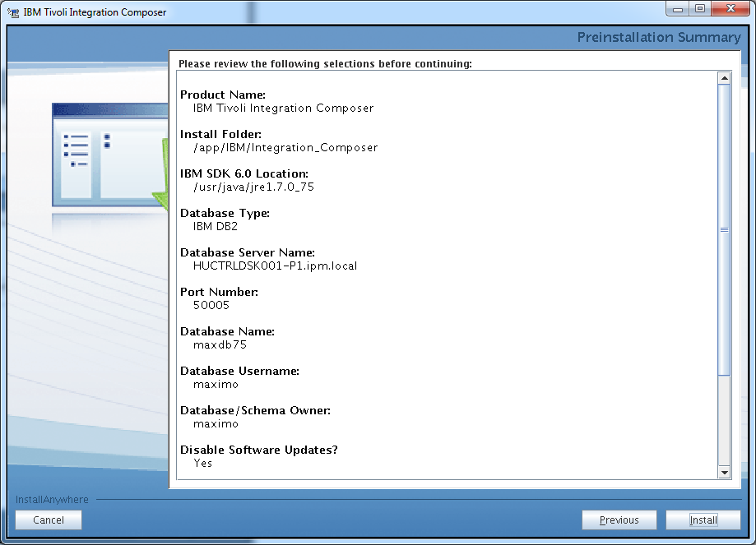The width and height of the screenshot is (756, 545).
Task: Click the Install Folder label
Action: [220, 134]
